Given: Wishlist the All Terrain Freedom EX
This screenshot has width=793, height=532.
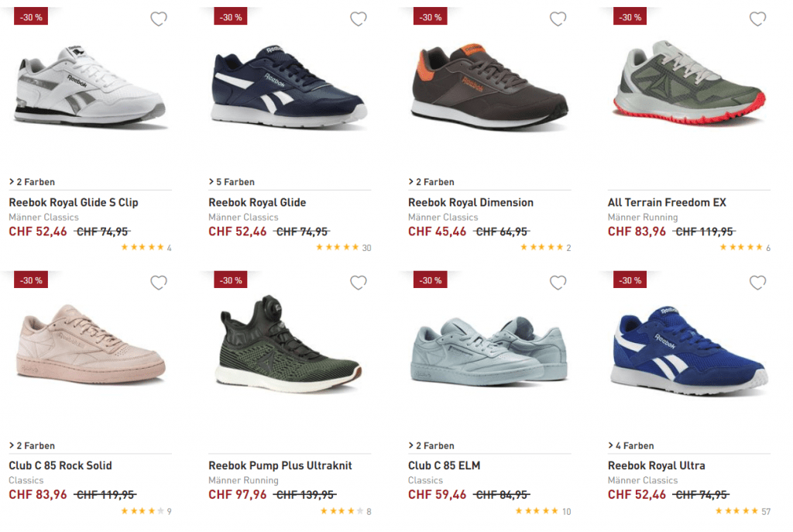Looking at the screenshot, I should pyautogui.click(x=758, y=19).
